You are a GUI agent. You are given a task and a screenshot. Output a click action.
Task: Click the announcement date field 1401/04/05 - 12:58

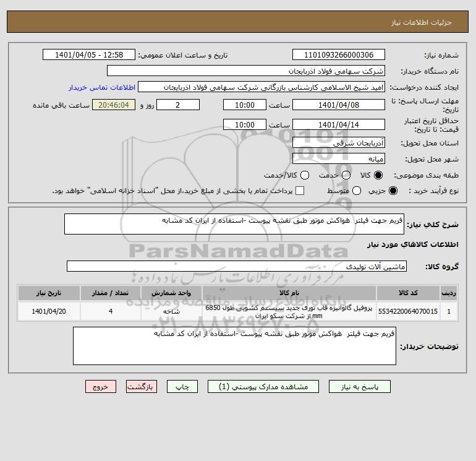click(89, 54)
